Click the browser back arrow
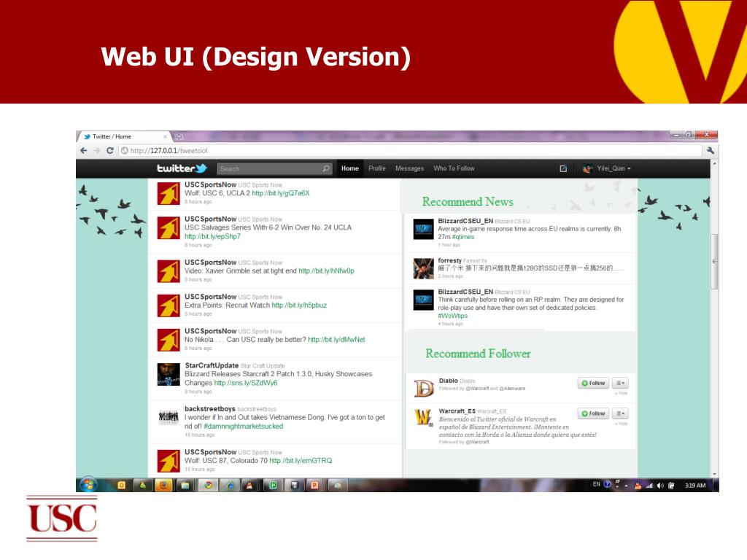Screen dimensions: 747x560 point(84,150)
